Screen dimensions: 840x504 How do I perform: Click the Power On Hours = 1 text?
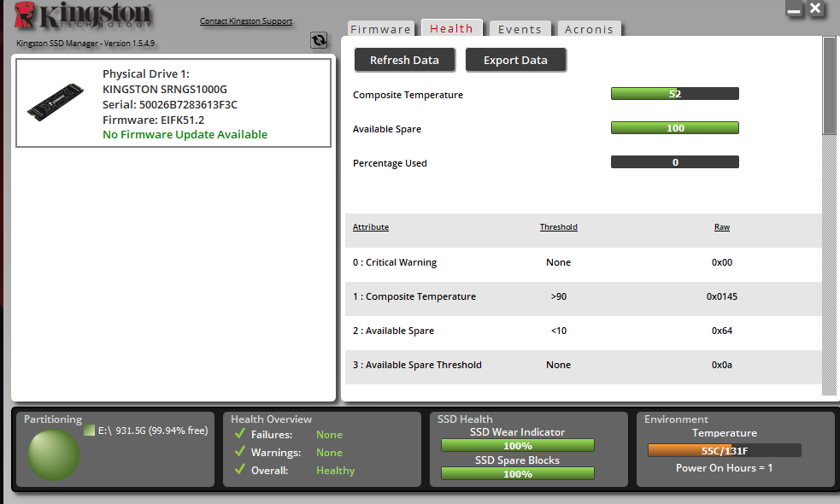pos(724,467)
